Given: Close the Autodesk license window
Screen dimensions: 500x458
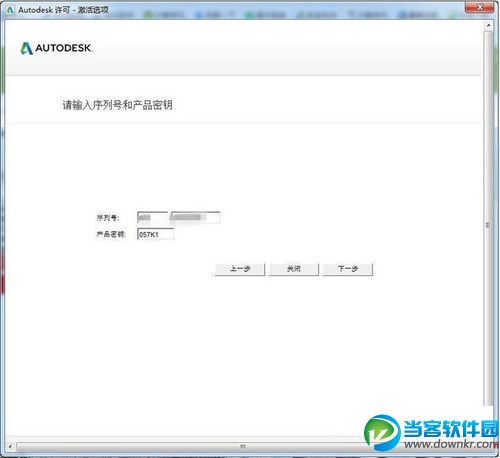Looking at the screenshot, I should tap(480, 7).
